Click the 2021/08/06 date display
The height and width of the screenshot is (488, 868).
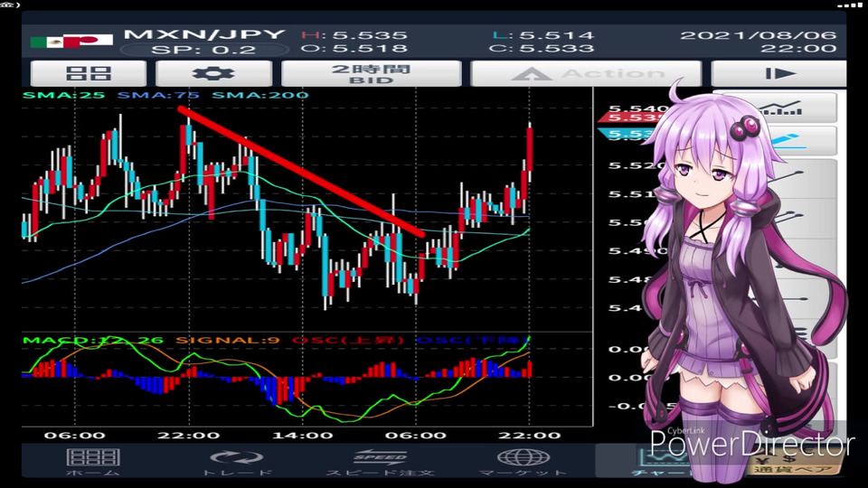click(759, 35)
